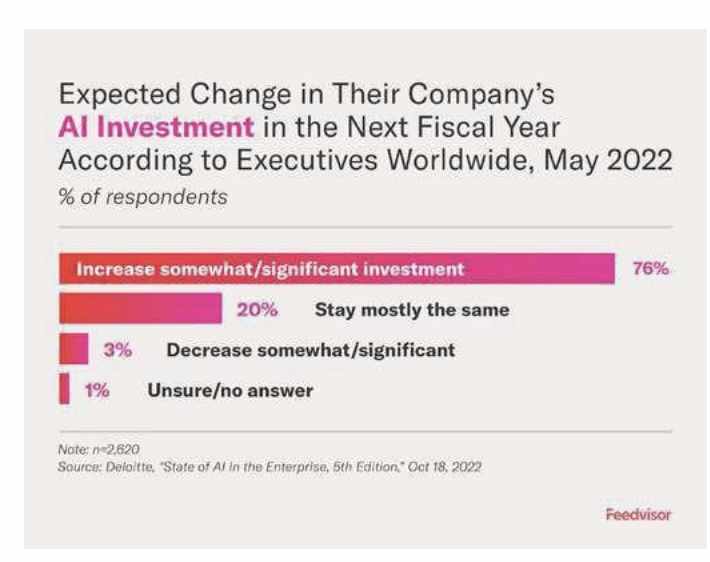Image resolution: width=710 pixels, height=562 pixels.
Task: Click the 76% increase investment bar
Action: tap(337, 269)
